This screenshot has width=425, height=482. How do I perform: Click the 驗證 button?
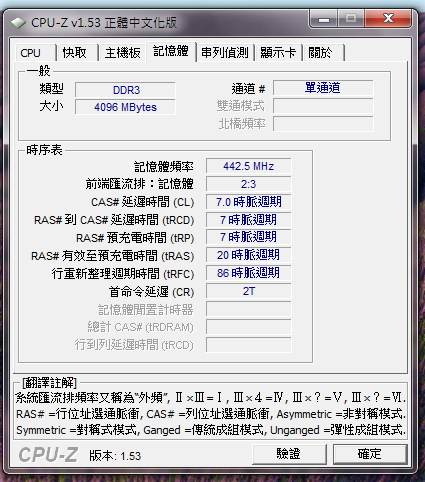(289, 454)
